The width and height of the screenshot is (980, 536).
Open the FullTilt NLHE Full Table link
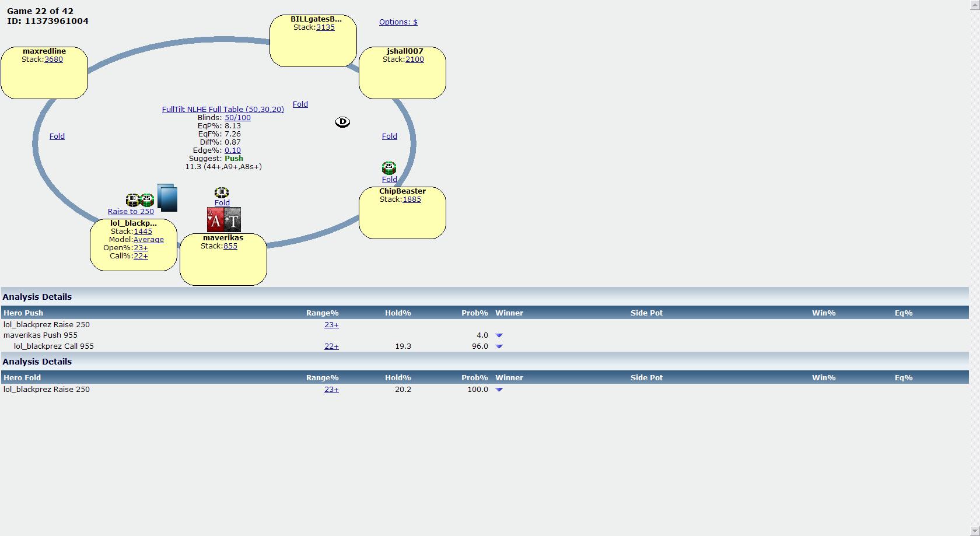[223, 110]
